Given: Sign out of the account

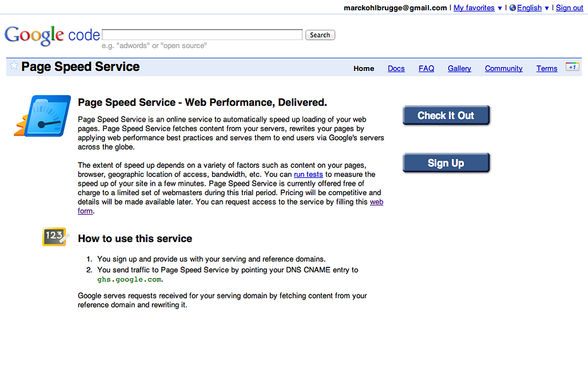Looking at the screenshot, I should (x=569, y=8).
